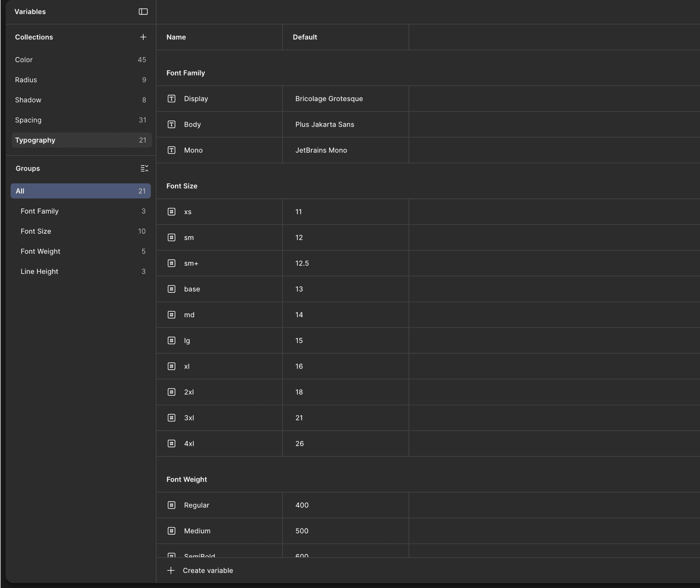
Task: Click the Default column header
Action: [x=305, y=37]
